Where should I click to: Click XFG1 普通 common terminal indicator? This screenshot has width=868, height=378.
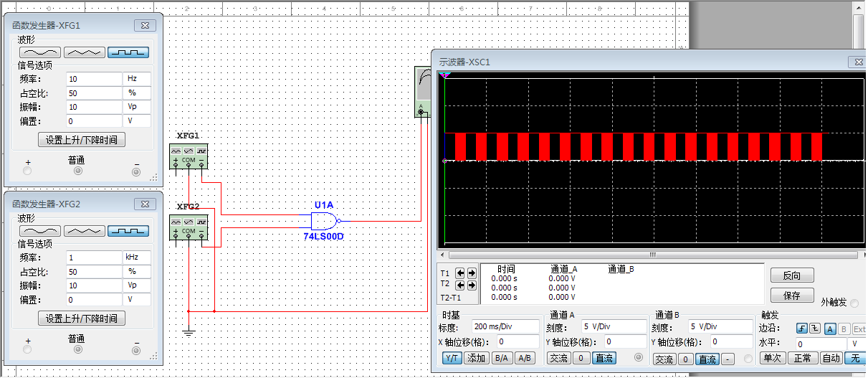pos(78,171)
